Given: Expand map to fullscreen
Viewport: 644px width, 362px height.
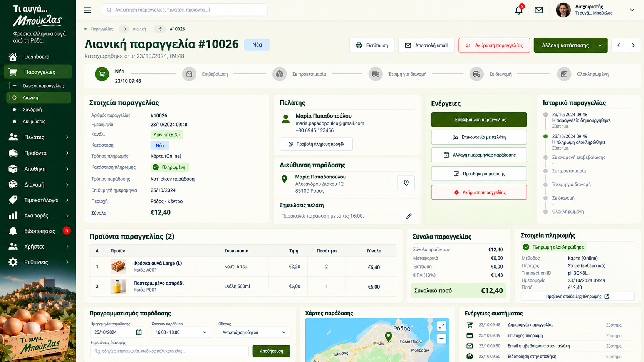Looking at the screenshot, I should click(x=441, y=326).
